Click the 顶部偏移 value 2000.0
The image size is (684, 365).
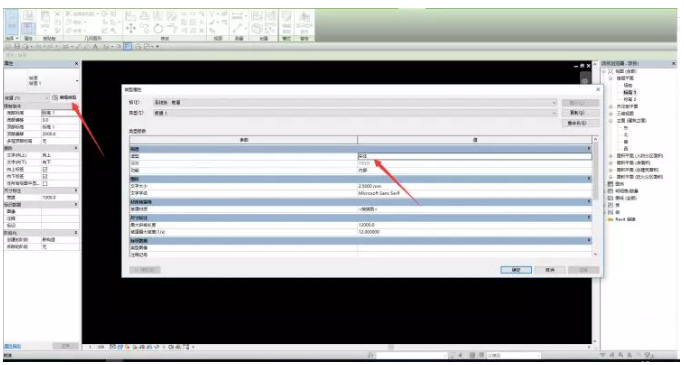pos(60,134)
